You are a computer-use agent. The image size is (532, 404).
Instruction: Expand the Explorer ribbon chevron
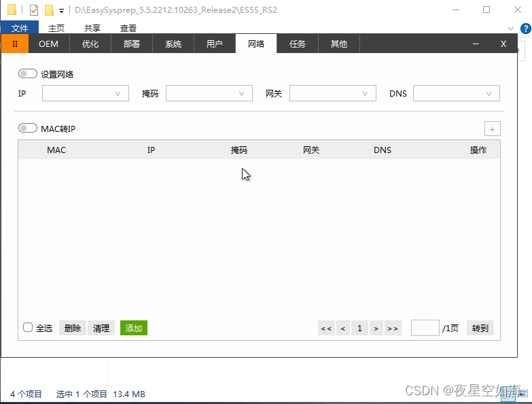(x=511, y=29)
